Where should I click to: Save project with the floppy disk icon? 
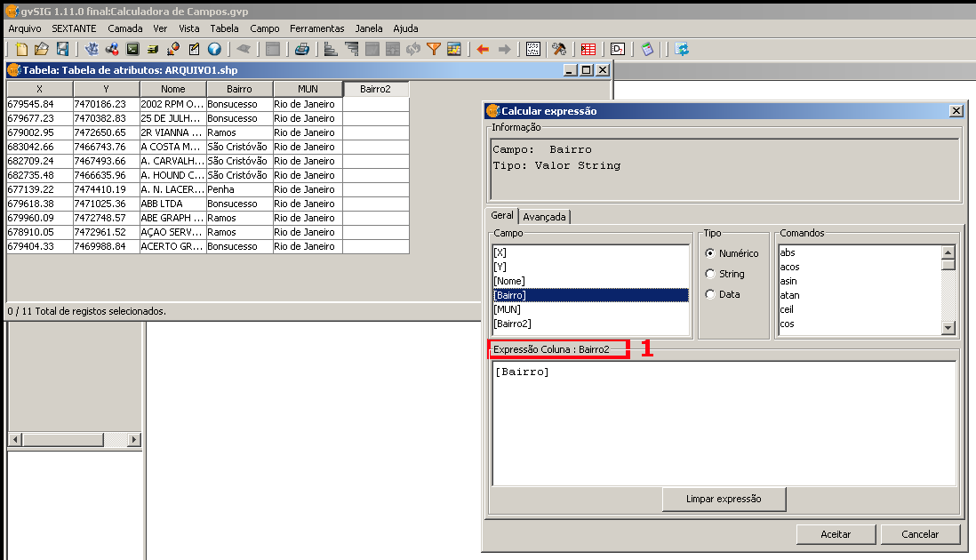tap(62, 49)
